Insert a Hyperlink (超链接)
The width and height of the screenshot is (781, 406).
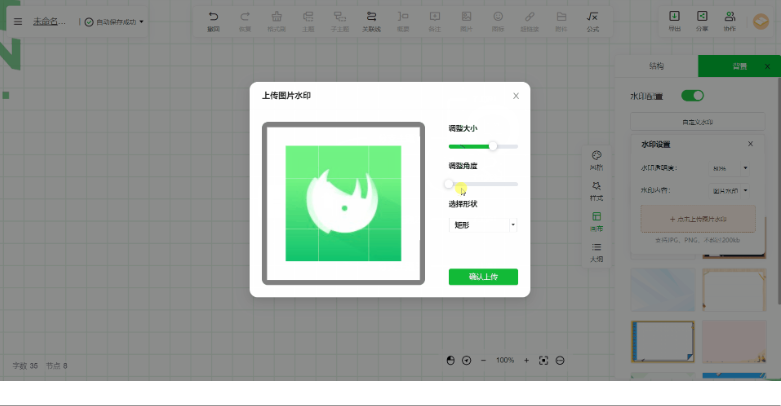[x=529, y=22]
